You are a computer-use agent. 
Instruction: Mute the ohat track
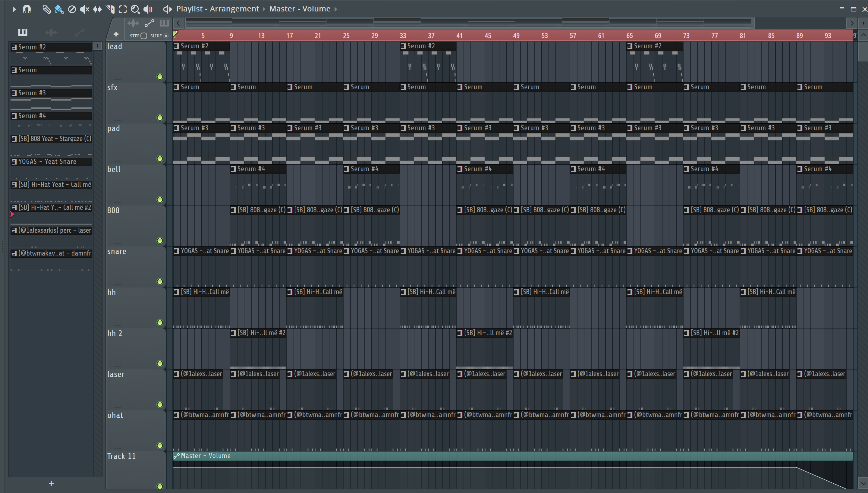(x=160, y=446)
